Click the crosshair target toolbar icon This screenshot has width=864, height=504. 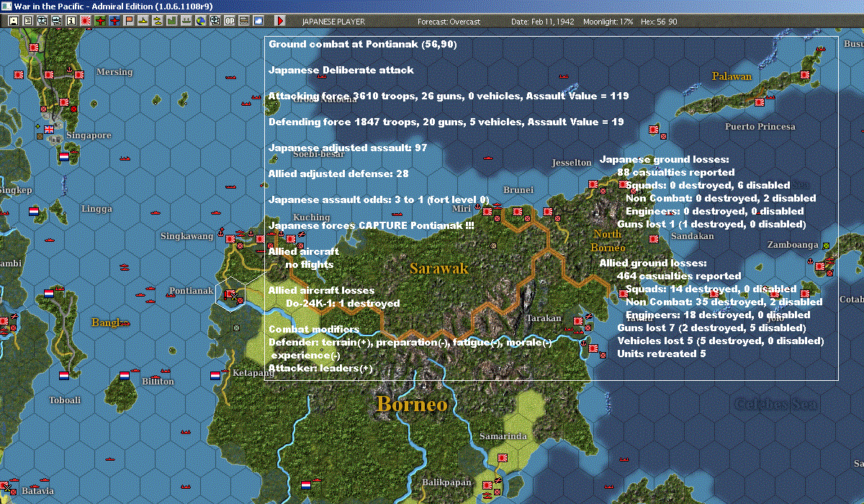(215, 21)
